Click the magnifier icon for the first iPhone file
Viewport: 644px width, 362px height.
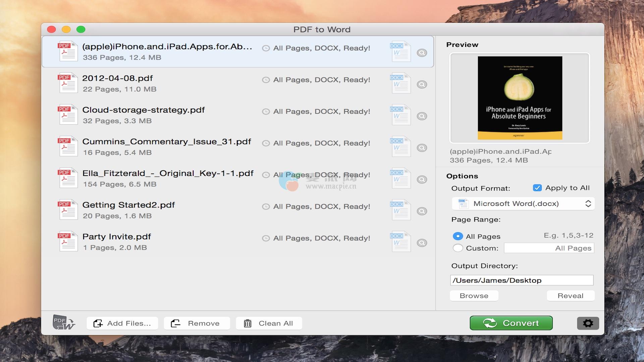coord(422,53)
